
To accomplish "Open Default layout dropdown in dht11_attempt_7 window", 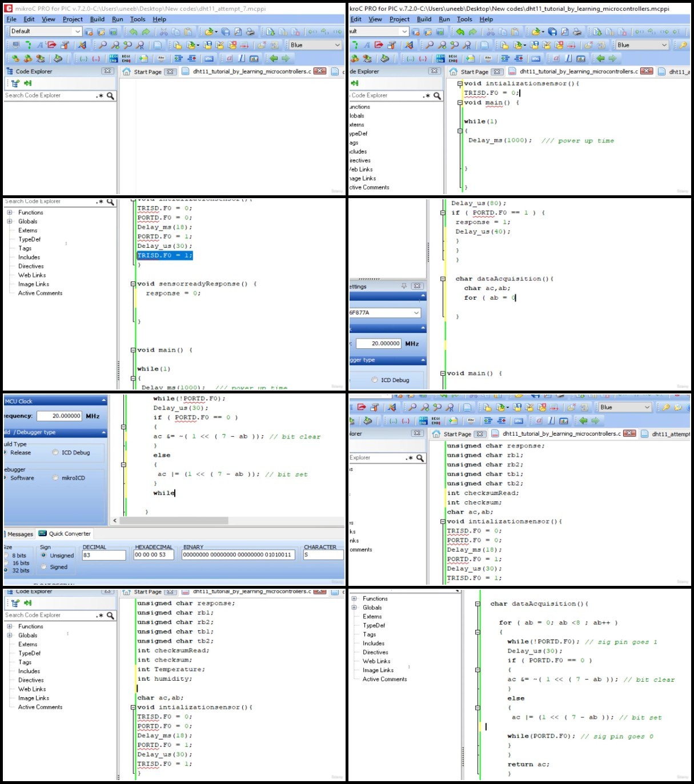I will [x=78, y=31].
